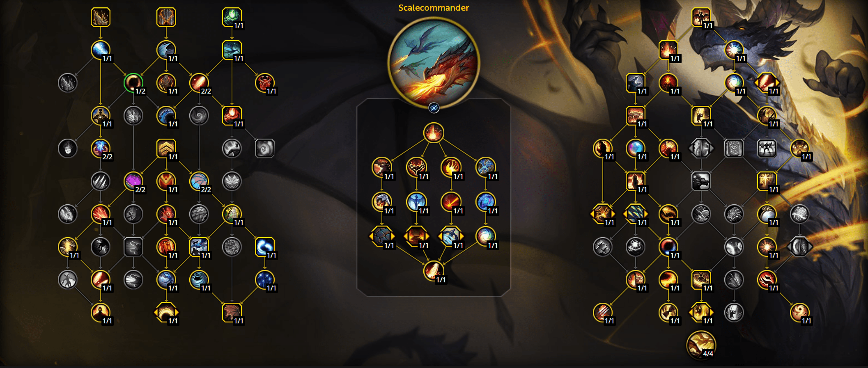Viewport: 868px width, 368px height.
Task: Enable the unselected grey rune tablet talent
Action: [734, 149]
